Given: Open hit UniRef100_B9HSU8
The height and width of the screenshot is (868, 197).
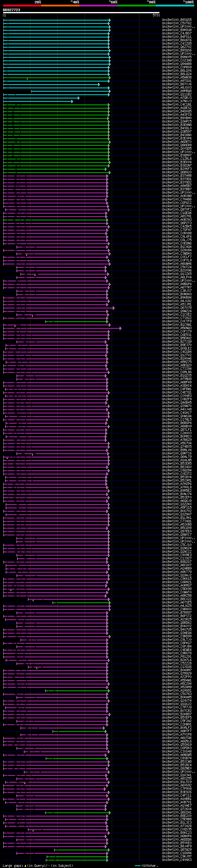Looking at the screenshot, I should [177, 30].
